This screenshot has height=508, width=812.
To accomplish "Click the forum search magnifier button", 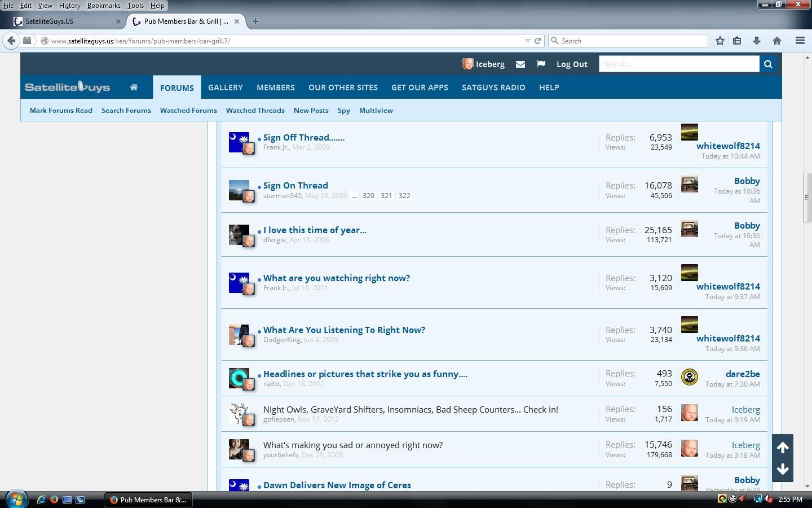I will [767, 64].
